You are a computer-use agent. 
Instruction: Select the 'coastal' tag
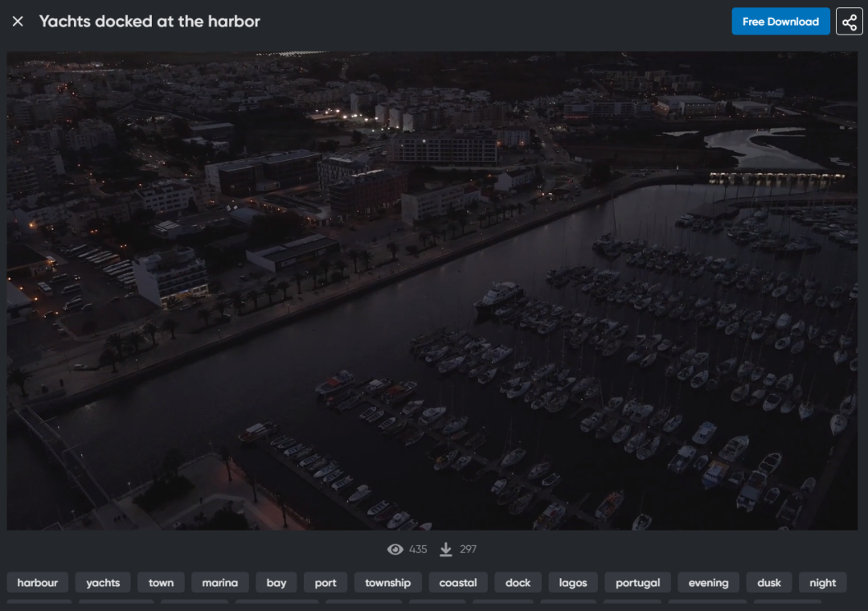pyautogui.click(x=458, y=583)
